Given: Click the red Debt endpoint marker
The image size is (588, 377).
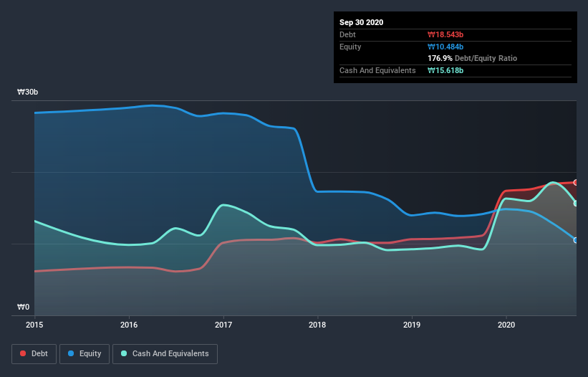Looking at the screenshot, I should click(576, 182).
